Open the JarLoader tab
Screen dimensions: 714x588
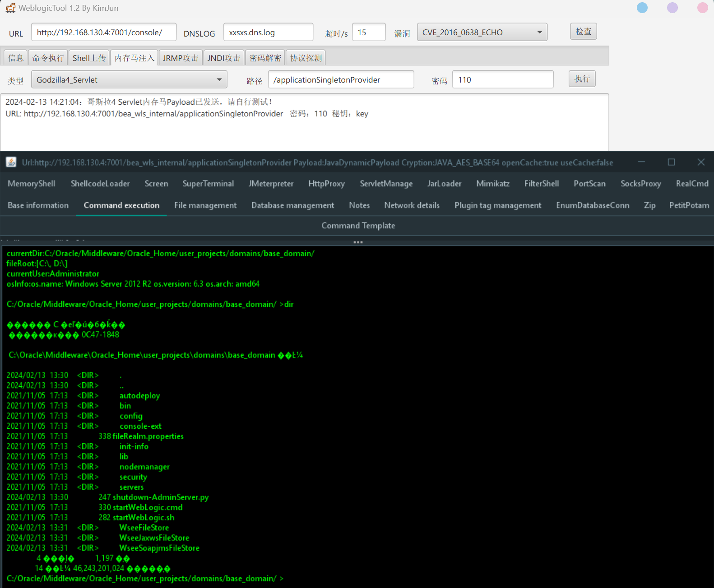coord(445,184)
